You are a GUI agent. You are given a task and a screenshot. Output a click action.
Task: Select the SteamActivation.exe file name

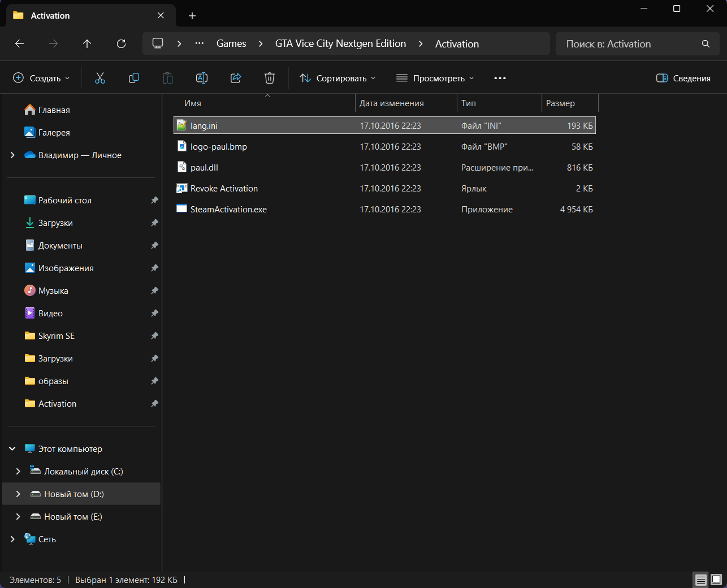point(228,209)
